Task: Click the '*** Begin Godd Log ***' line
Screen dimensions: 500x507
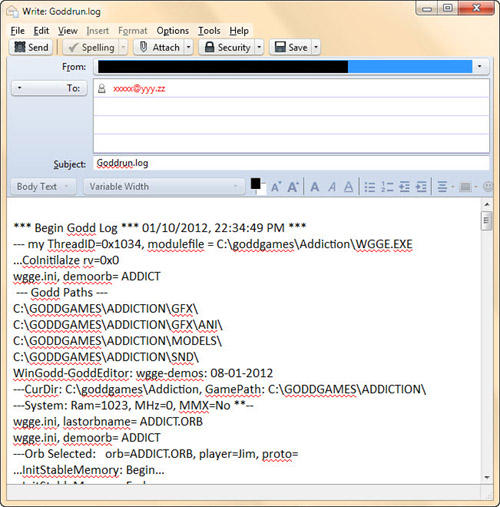Action: click(x=160, y=228)
